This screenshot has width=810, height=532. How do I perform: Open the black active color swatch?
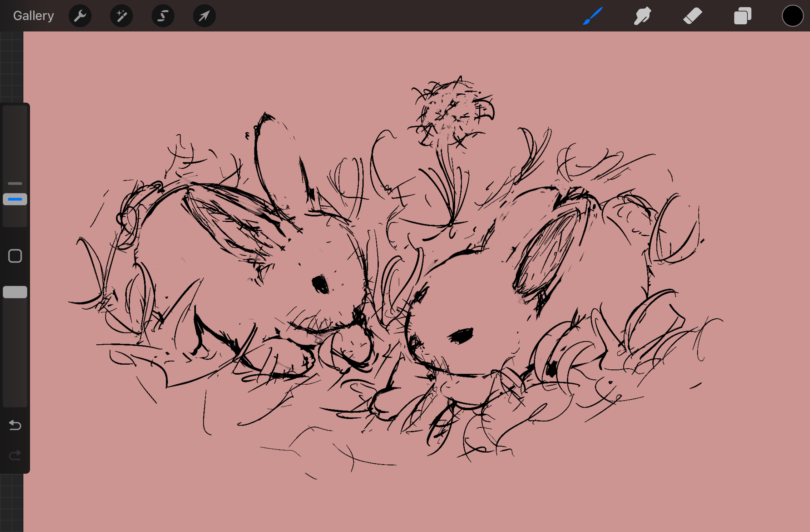click(792, 16)
